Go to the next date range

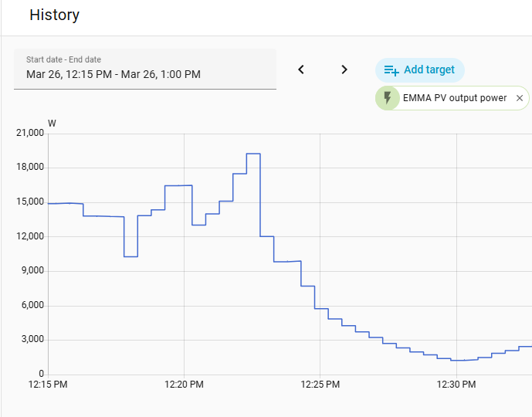pyautogui.click(x=344, y=69)
